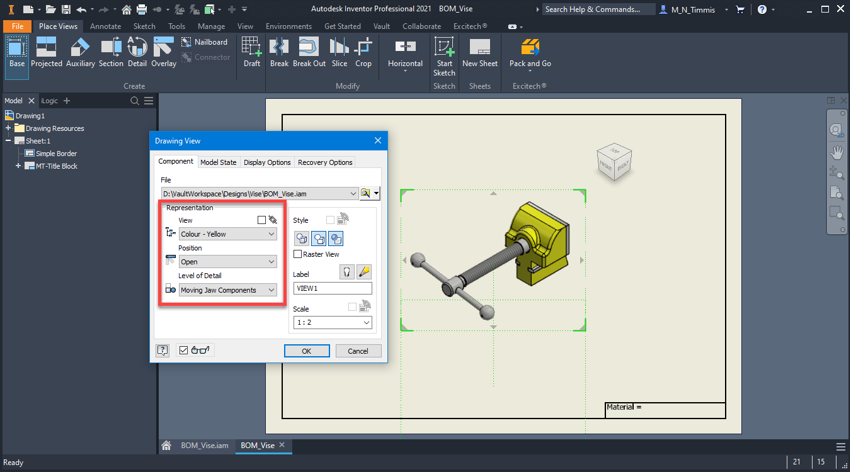Open the File path dropdown
This screenshot has height=472, width=850.
coord(353,193)
